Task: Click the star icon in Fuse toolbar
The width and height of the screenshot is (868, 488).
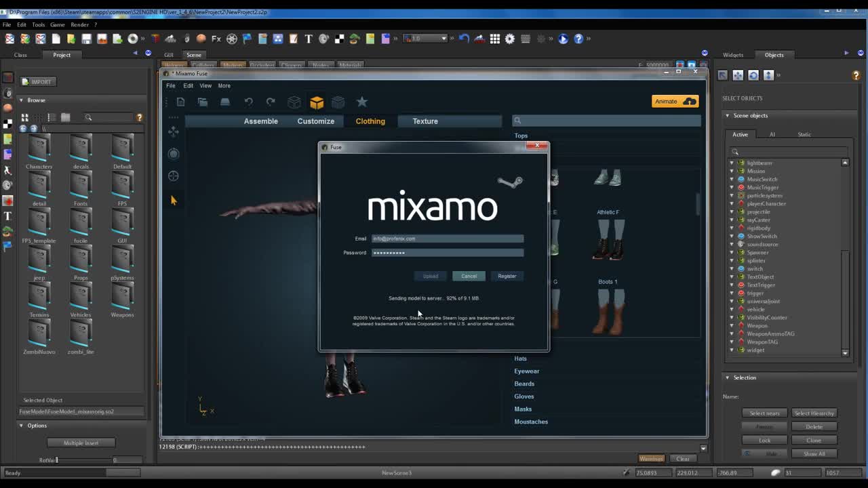Action: click(x=362, y=102)
